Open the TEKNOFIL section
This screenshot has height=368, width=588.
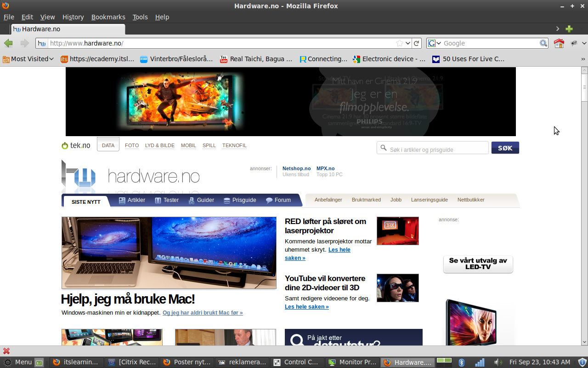pyautogui.click(x=234, y=145)
